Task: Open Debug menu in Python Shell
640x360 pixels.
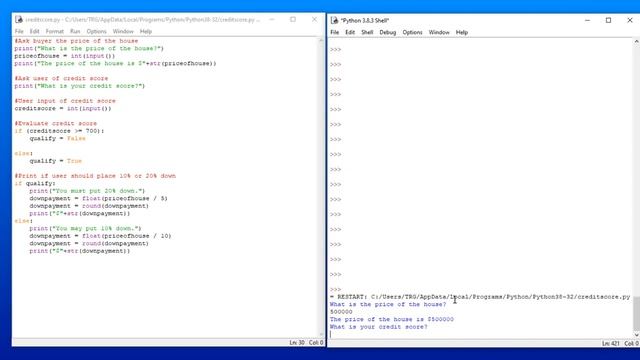Action: [387, 32]
